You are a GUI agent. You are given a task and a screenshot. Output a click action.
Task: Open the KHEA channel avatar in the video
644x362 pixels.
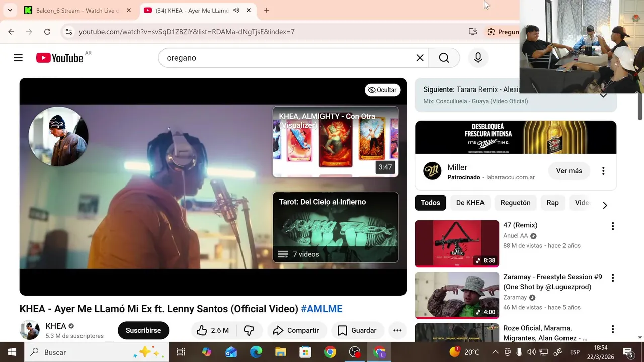(58, 136)
